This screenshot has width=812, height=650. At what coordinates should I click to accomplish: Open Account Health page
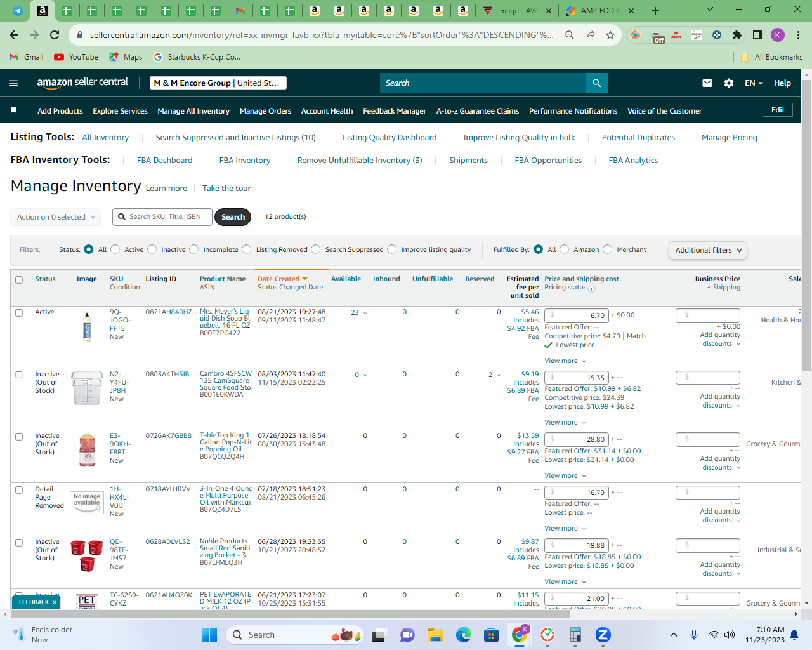(327, 111)
